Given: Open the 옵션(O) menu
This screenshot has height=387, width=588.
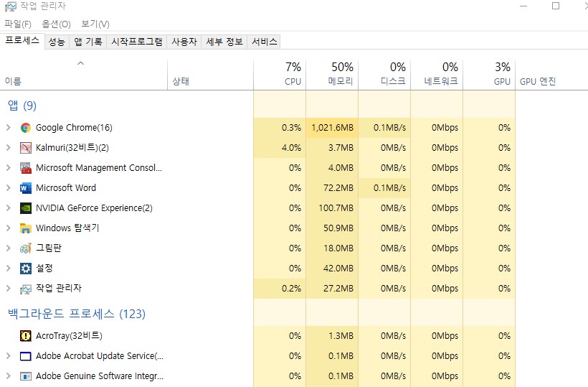Looking at the screenshot, I should click(x=56, y=24).
